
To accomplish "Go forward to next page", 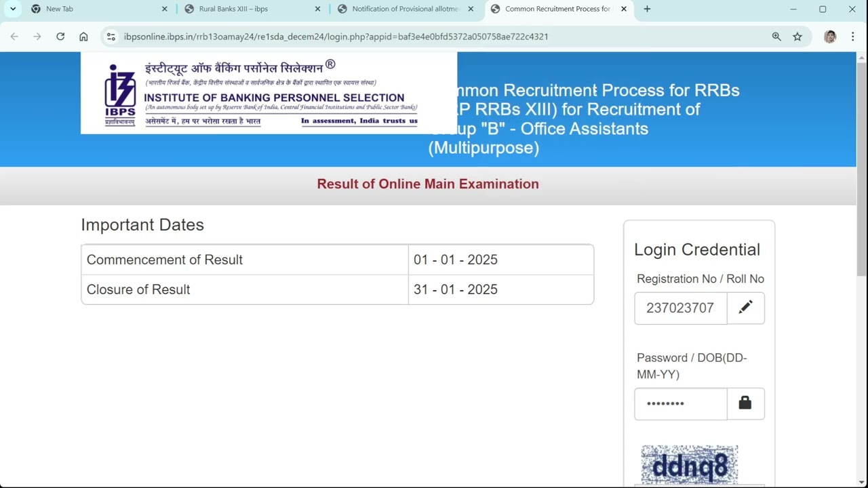I will [37, 37].
